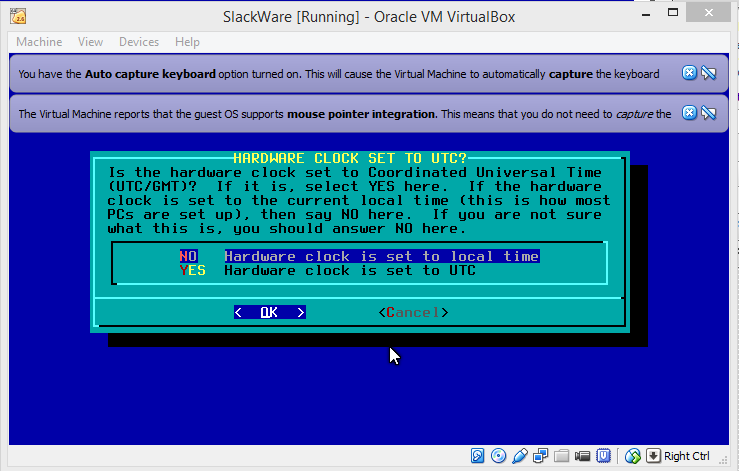Click the mouse integration status icon
The width and height of the screenshot is (739, 471).
point(633,455)
